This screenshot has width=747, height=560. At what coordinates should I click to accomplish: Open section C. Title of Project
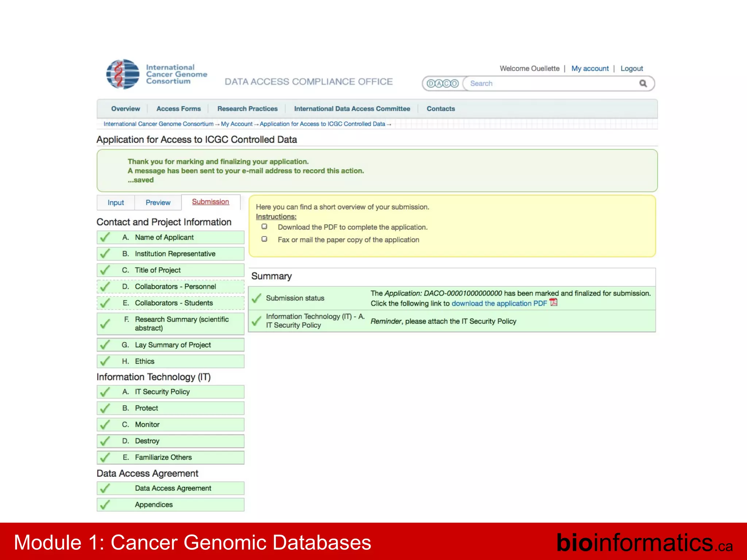click(x=170, y=270)
